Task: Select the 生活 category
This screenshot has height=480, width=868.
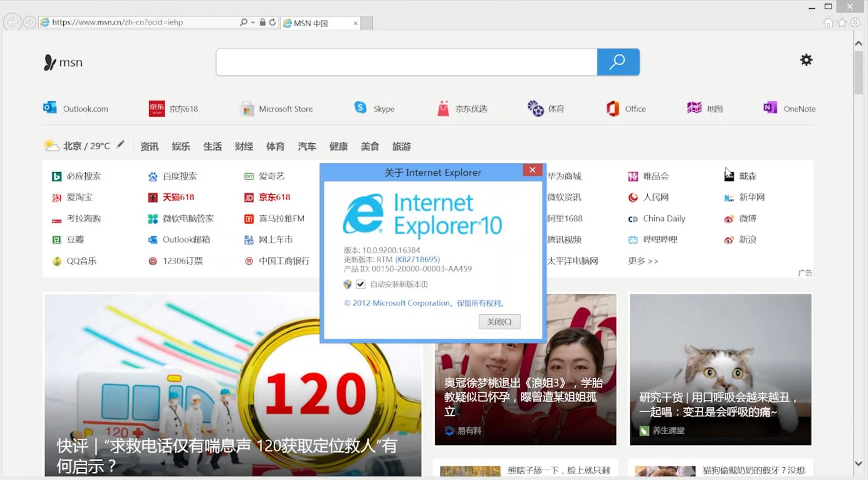Action: [x=212, y=146]
